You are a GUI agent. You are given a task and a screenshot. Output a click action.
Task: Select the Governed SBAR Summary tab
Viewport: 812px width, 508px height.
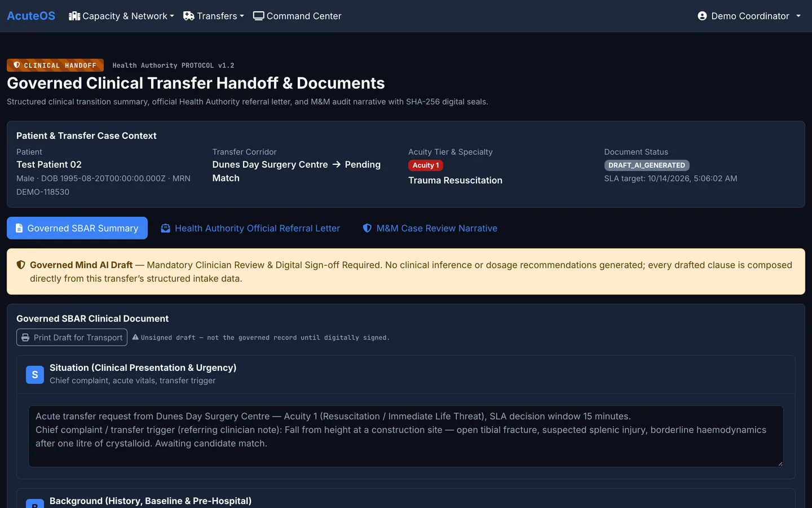point(77,228)
